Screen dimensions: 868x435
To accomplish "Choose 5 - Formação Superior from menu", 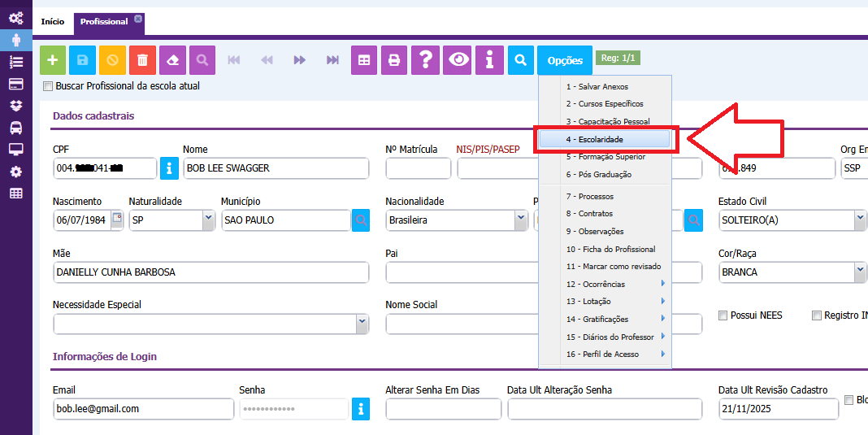I will click(x=605, y=157).
